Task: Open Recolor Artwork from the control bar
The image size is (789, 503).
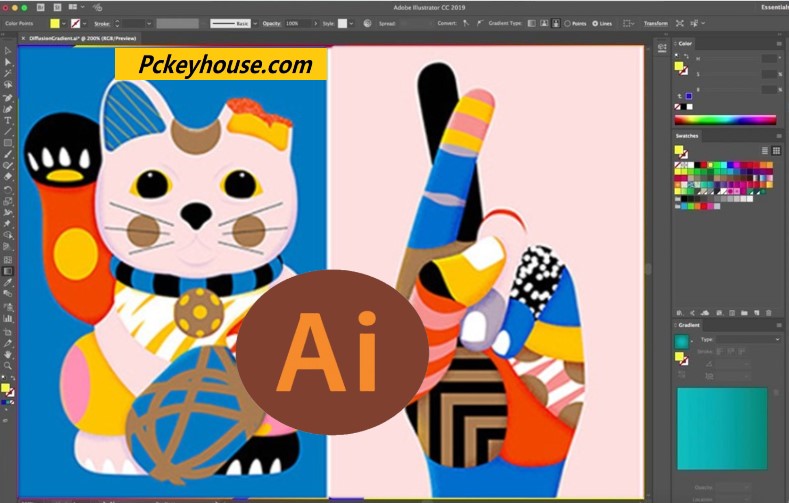Action: pyautogui.click(x=367, y=23)
